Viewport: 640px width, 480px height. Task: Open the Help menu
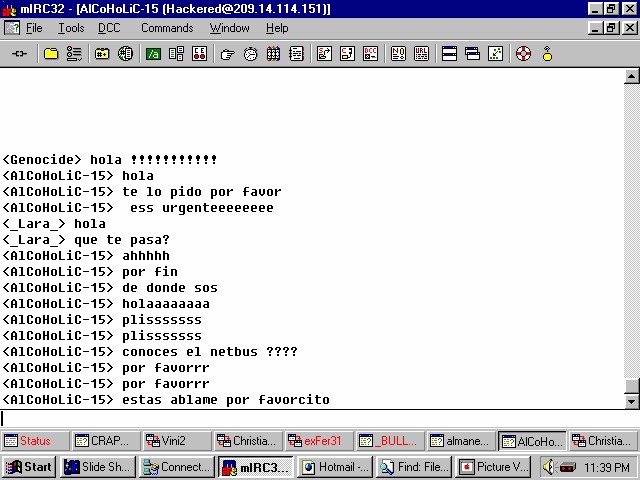click(277, 28)
